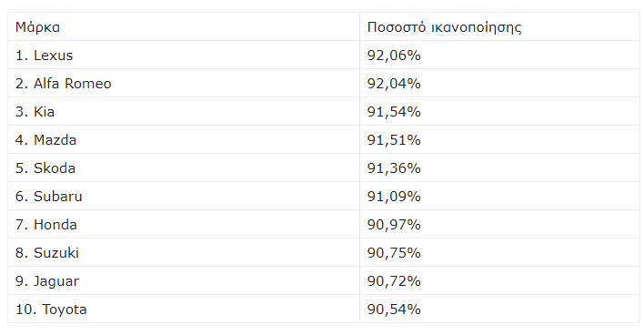Select the 5. Skoda cell
The height and width of the screenshot is (335, 644).
tap(184, 167)
